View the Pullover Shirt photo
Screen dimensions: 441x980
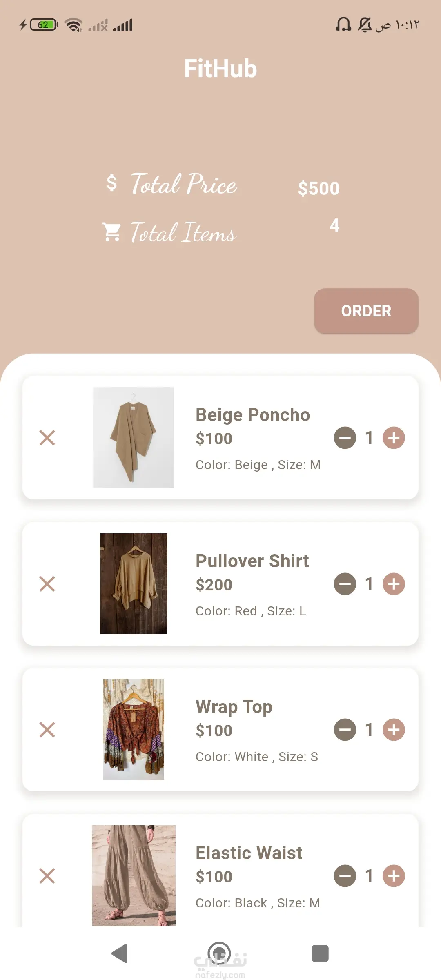[134, 584]
